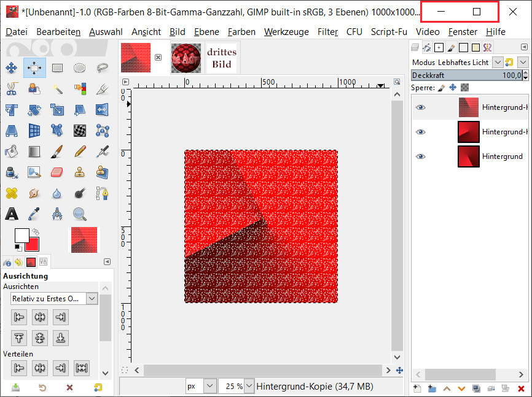Select the Bucket Fill tool
The image size is (532, 397).
click(x=11, y=152)
